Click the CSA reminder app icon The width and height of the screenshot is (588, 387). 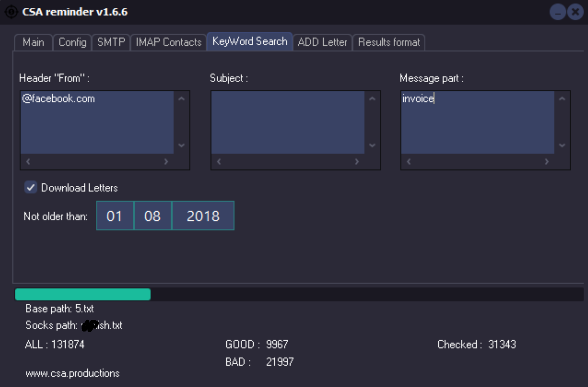(11, 12)
